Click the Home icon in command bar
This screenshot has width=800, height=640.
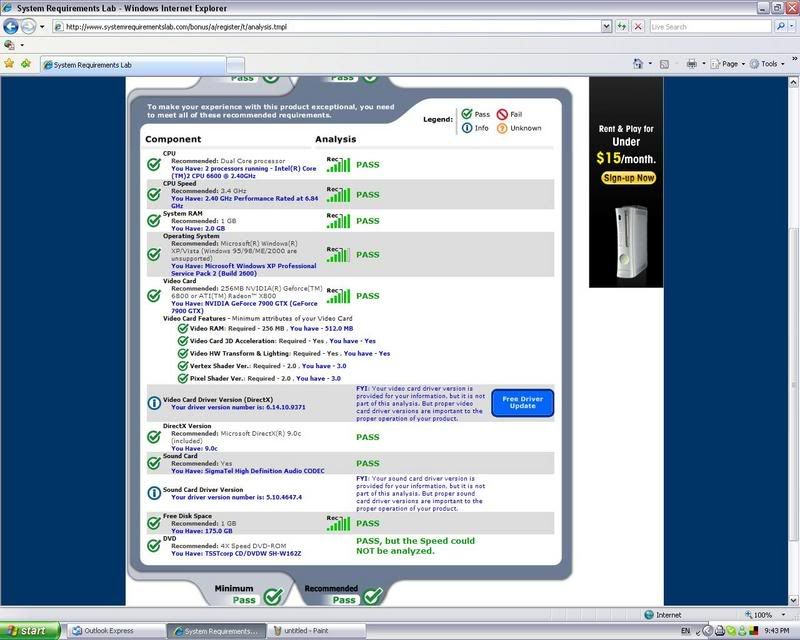(x=637, y=63)
